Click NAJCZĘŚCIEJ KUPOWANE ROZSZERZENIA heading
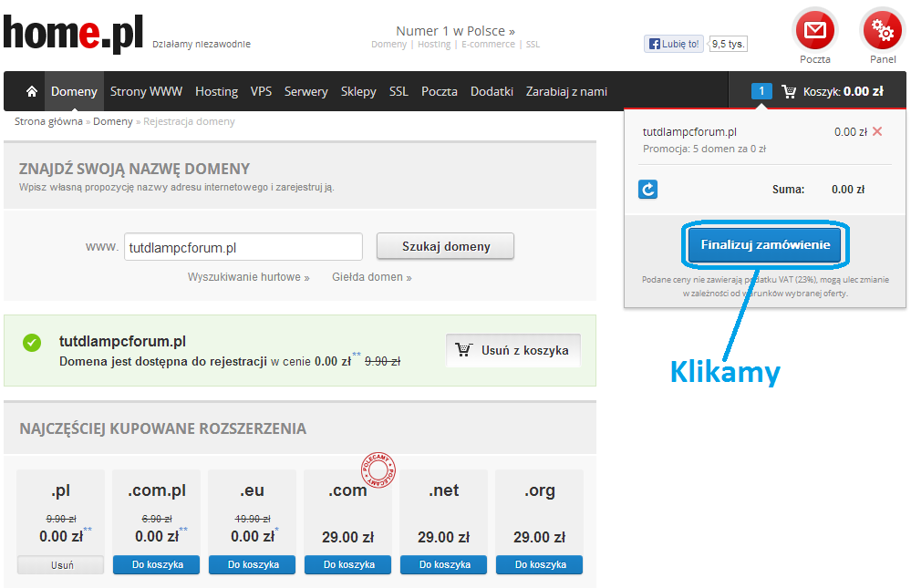Screen dimensions: 911x588 pos(162,428)
